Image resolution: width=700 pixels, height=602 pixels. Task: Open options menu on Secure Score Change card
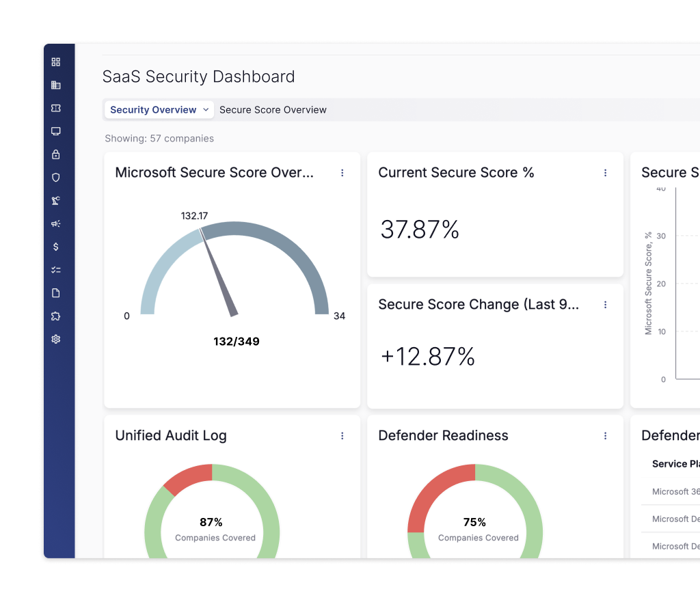[606, 304]
